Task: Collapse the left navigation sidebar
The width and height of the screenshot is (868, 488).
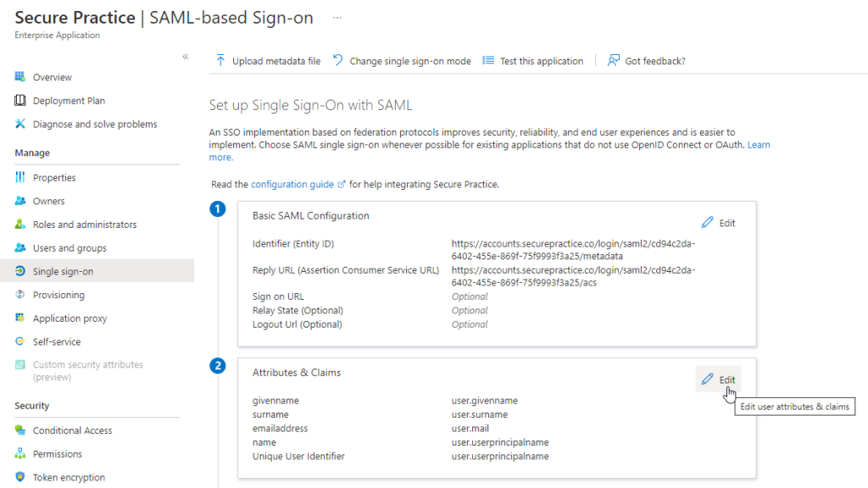Action: point(185,57)
